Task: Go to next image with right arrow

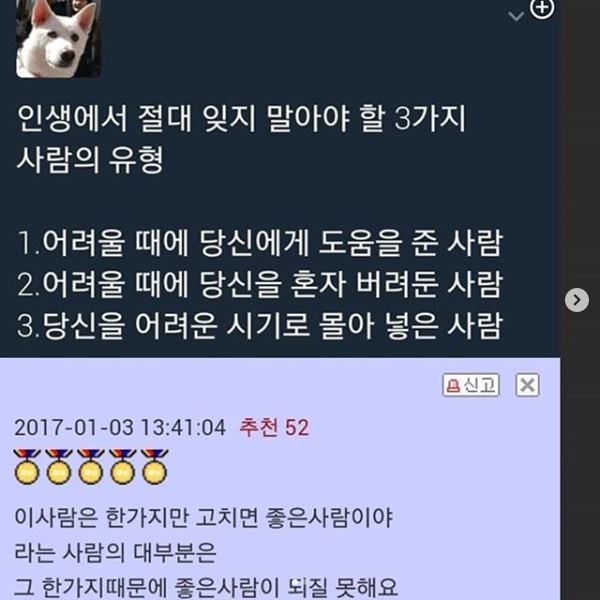Action: (x=577, y=300)
